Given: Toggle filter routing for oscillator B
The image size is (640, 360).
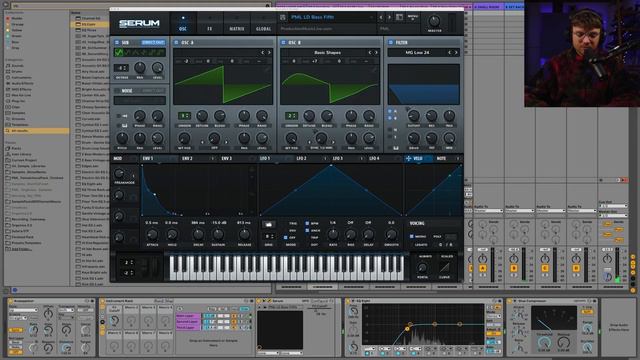Looking at the screenshot, I should 390,118.
